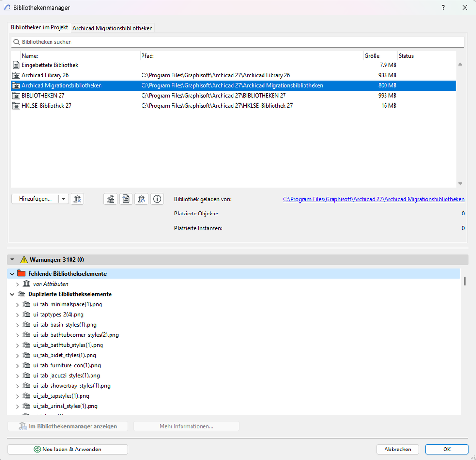Click the library icon beside von Attributen
Screen dimensions: 476x460
tap(26, 284)
